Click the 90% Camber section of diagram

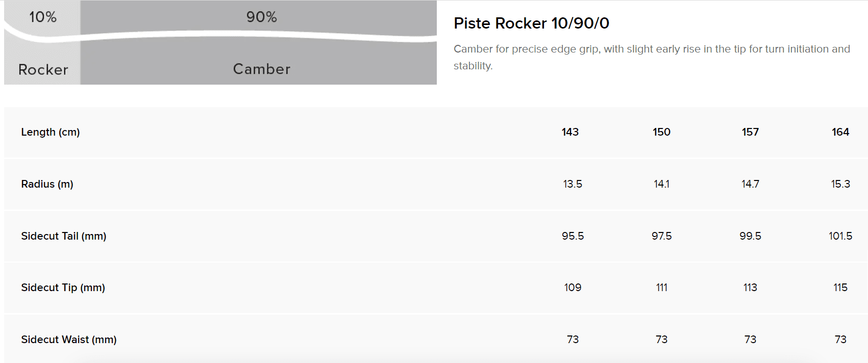pyautogui.click(x=259, y=42)
